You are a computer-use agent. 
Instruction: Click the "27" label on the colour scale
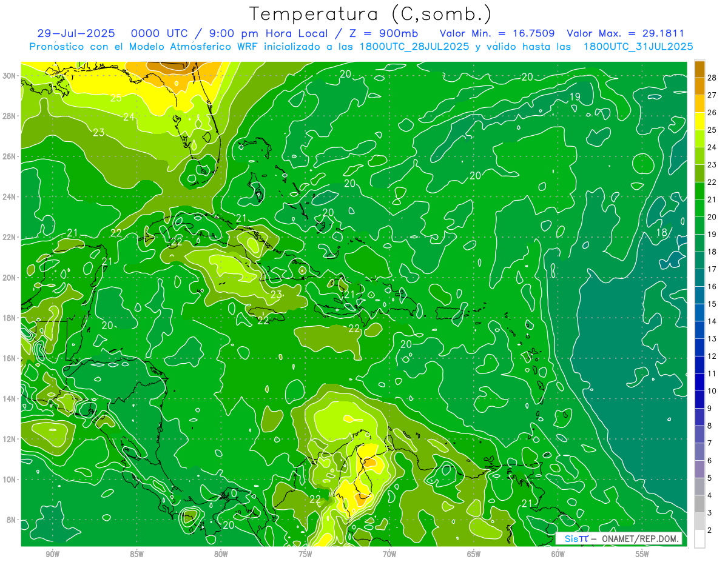(x=712, y=95)
